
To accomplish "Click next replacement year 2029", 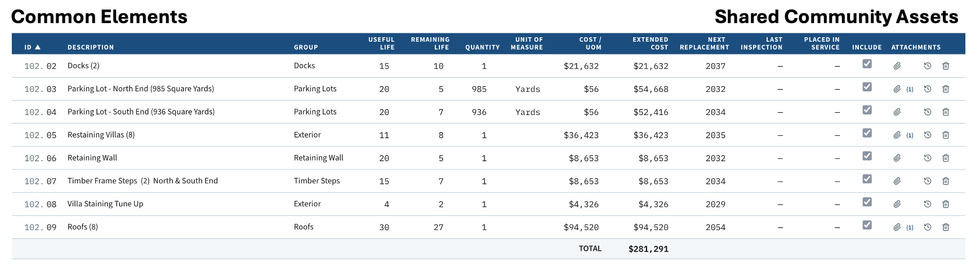I will coord(715,204).
